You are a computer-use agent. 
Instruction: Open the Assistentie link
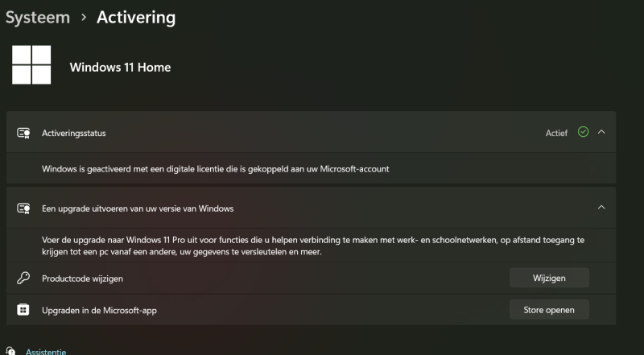click(x=46, y=351)
